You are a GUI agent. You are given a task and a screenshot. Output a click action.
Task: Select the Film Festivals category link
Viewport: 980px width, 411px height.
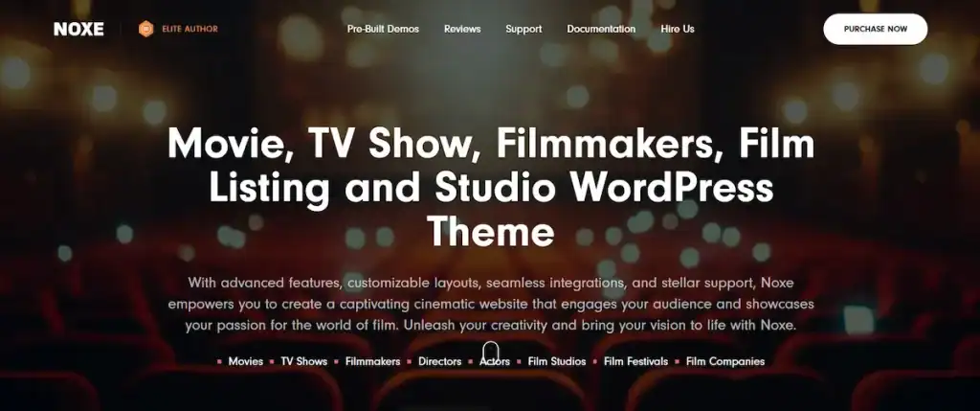[635, 361]
